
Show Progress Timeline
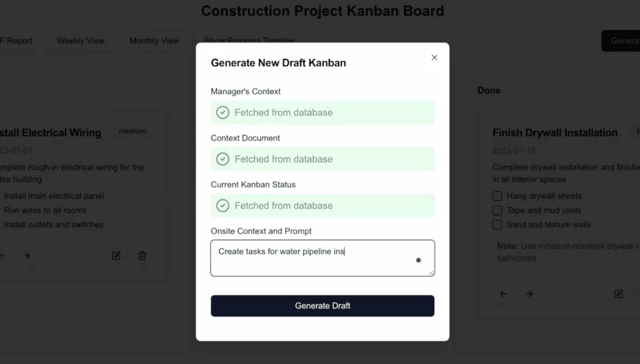(249, 41)
